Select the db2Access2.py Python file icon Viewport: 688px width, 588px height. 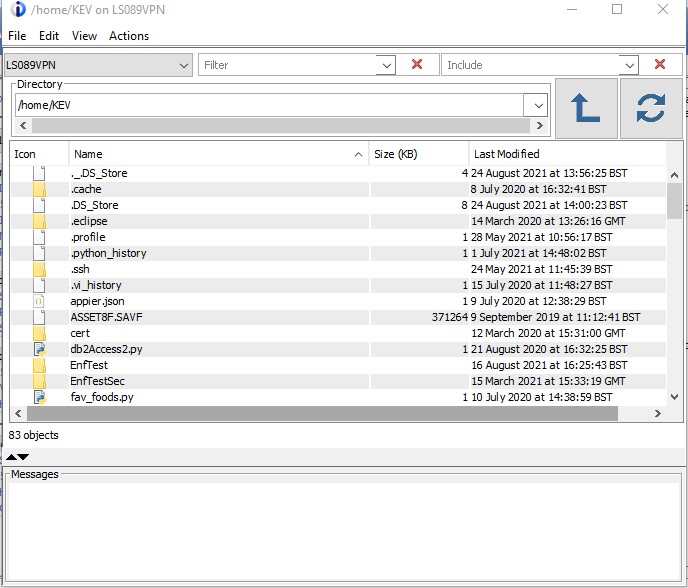click(x=39, y=349)
